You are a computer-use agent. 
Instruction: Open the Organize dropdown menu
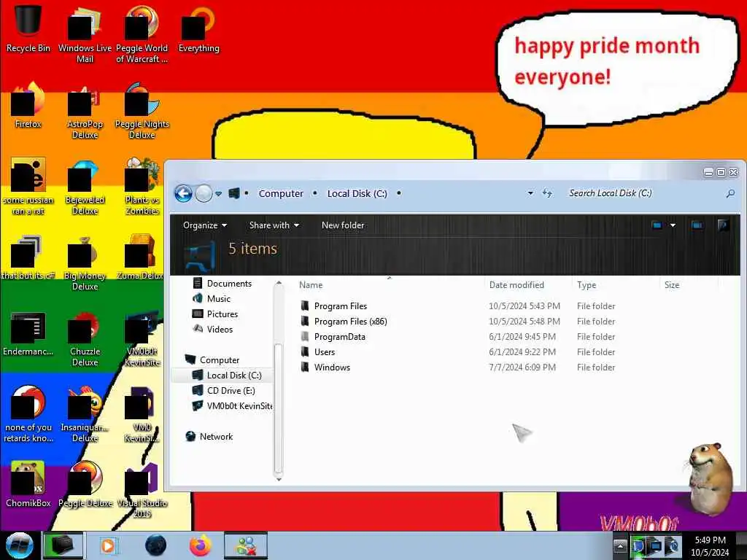click(x=205, y=225)
